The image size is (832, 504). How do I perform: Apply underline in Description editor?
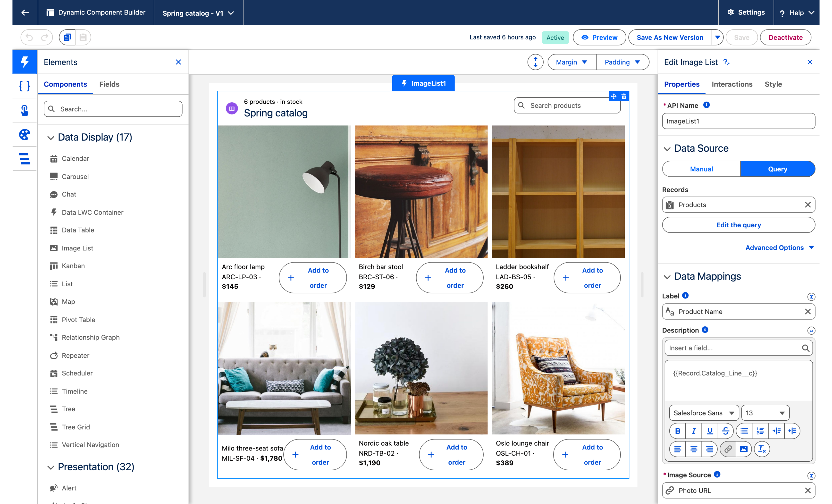[x=710, y=431]
